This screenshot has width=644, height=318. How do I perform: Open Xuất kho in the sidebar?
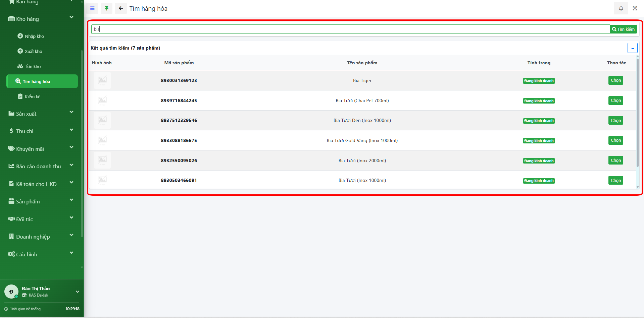pyautogui.click(x=33, y=51)
